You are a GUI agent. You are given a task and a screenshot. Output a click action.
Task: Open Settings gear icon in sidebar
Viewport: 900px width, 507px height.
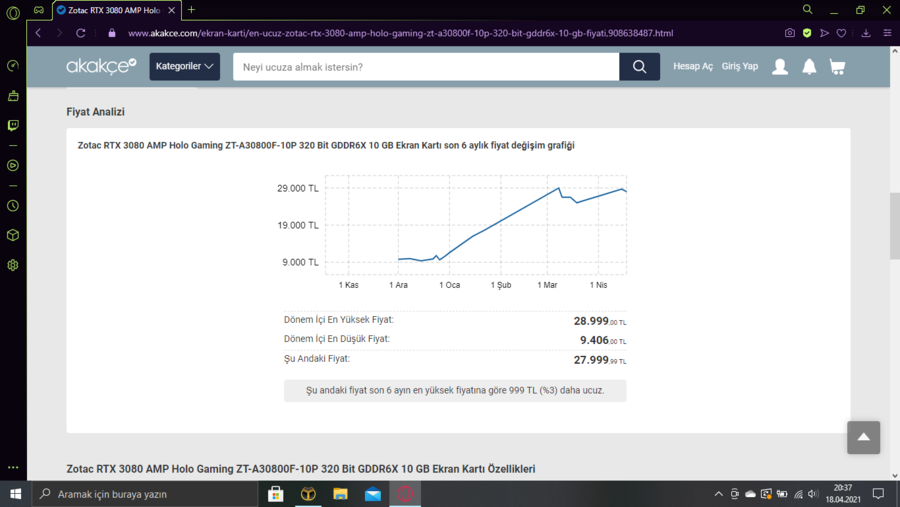tap(13, 265)
